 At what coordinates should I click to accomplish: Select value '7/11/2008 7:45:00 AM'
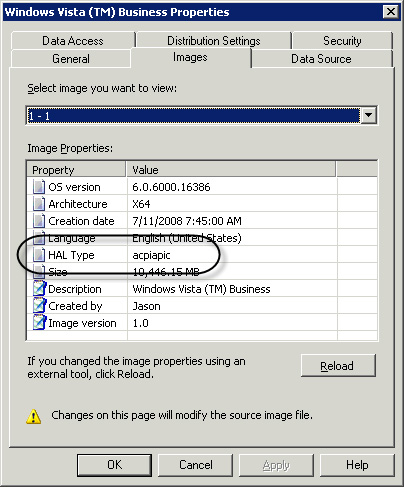click(187, 221)
